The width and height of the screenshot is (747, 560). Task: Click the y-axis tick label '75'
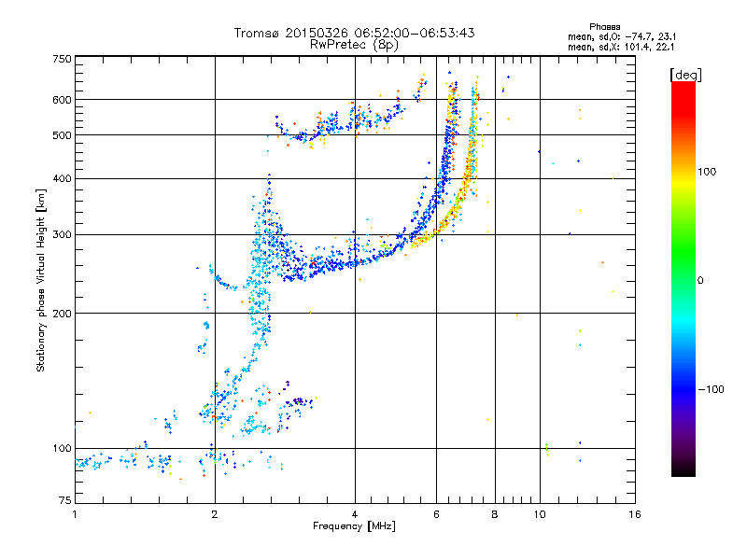(65, 500)
